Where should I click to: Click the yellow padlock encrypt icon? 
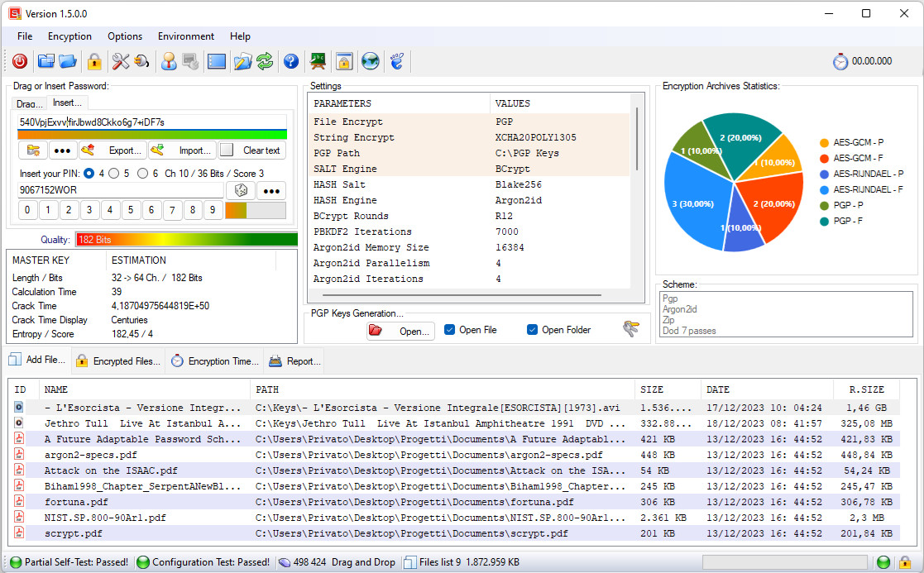coord(94,61)
